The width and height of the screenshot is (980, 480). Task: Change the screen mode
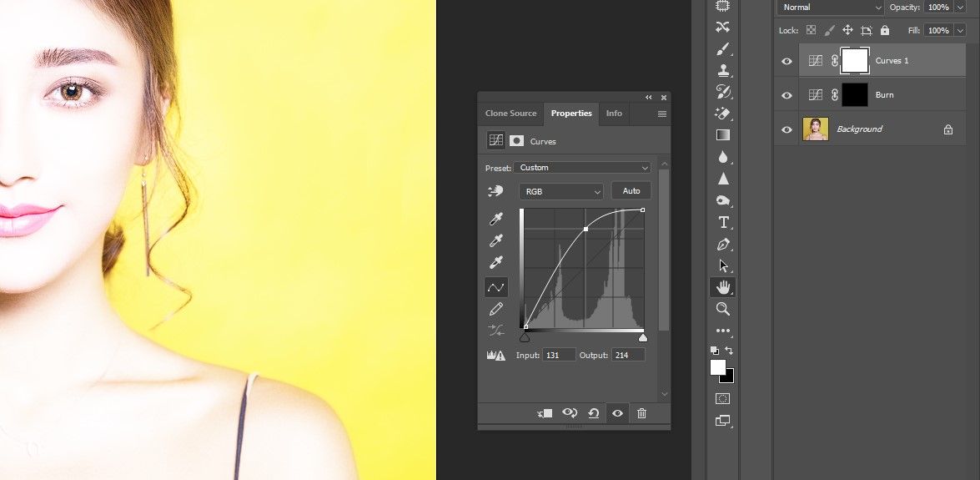pos(722,421)
